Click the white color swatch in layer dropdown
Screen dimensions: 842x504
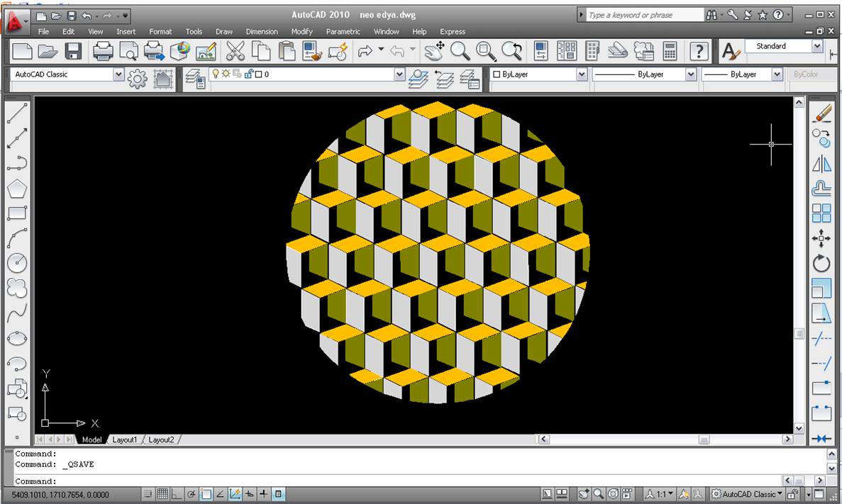[258, 74]
